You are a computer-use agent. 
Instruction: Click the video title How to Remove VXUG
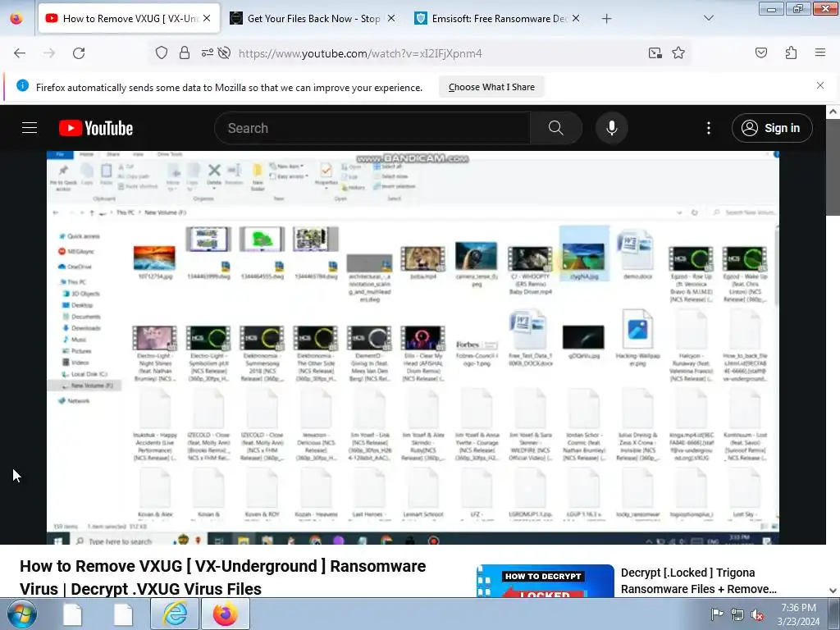[223, 577]
